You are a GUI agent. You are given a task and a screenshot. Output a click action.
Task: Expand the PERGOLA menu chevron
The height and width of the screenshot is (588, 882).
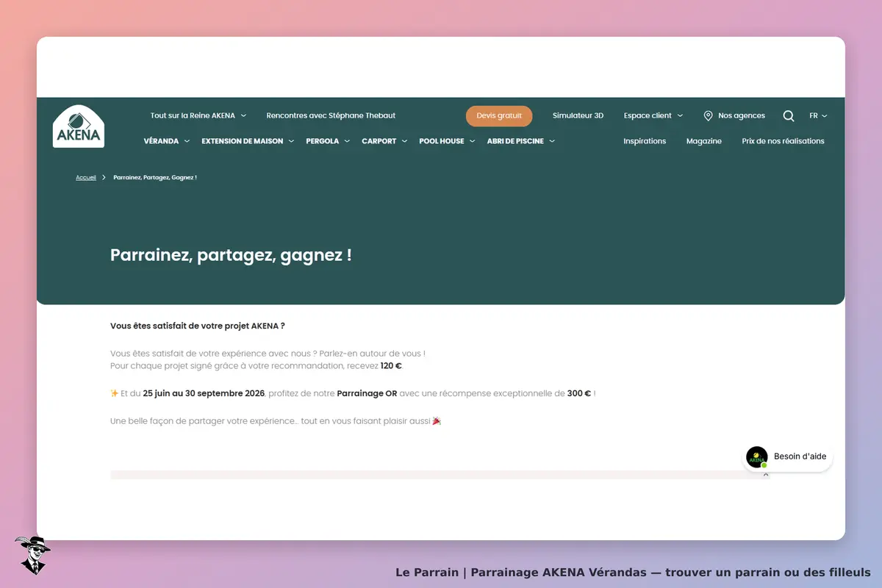(347, 141)
